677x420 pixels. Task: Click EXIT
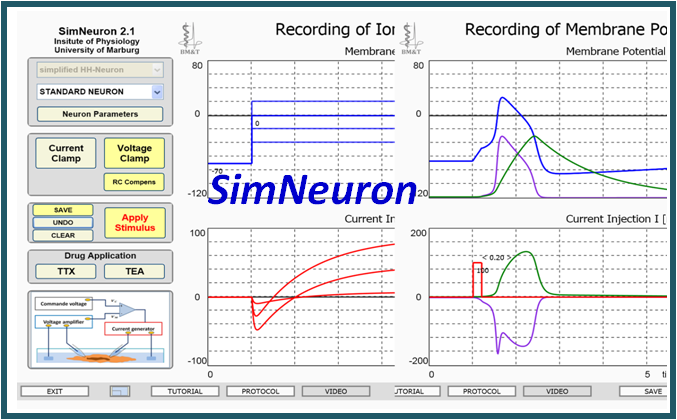click(55, 392)
